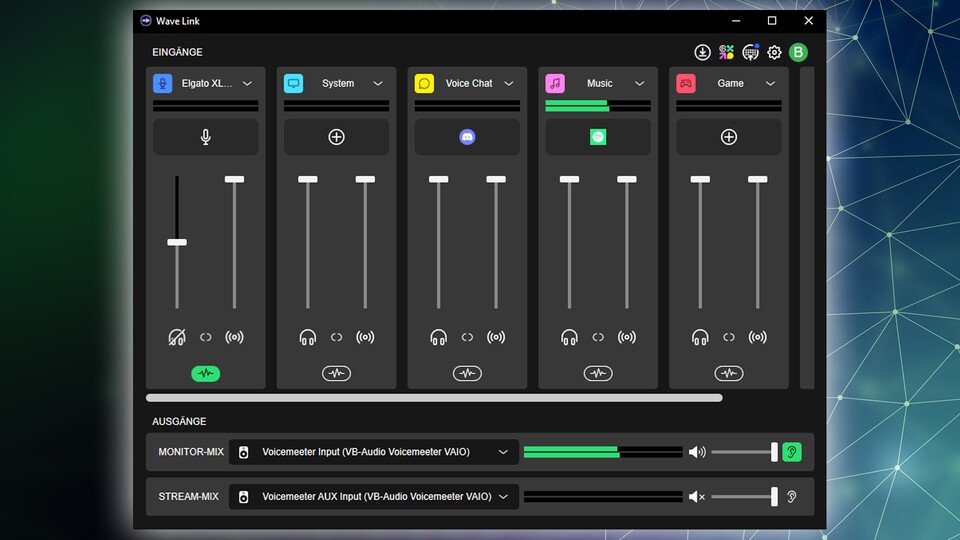Mute Game channel stream output

(757, 337)
